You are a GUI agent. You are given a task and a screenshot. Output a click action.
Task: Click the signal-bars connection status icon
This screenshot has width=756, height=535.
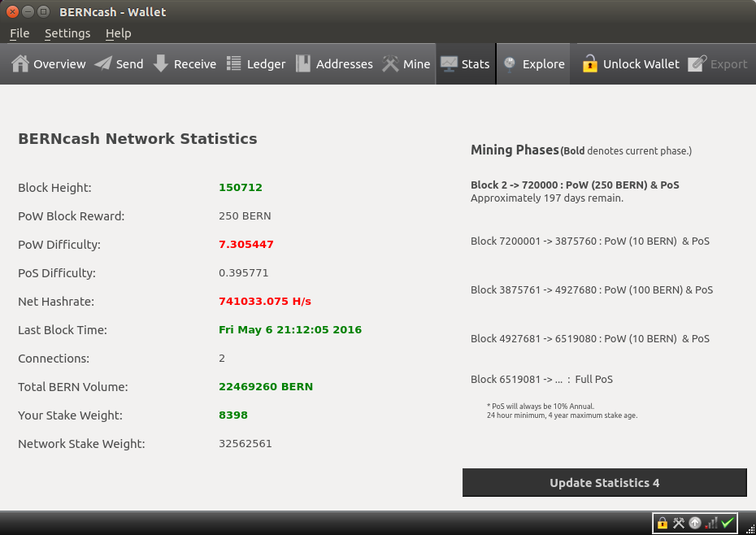(x=711, y=523)
